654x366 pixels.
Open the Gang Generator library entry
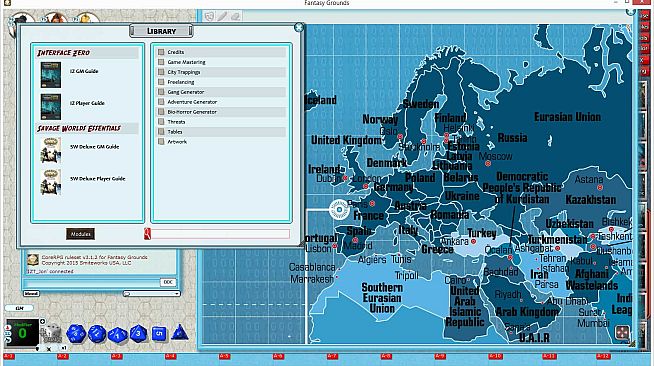pyautogui.click(x=221, y=92)
